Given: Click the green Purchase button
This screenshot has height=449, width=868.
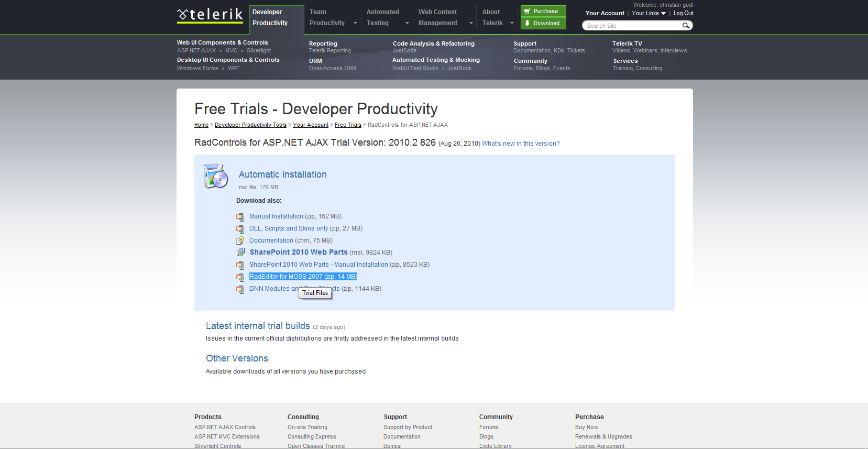Looking at the screenshot, I should tap(543, 11).
